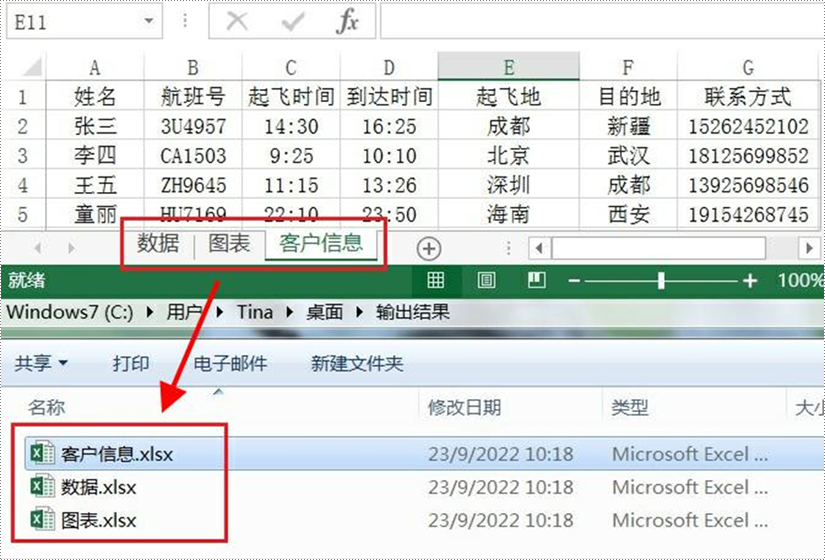
Task: Select column E header
Action: 508,66
